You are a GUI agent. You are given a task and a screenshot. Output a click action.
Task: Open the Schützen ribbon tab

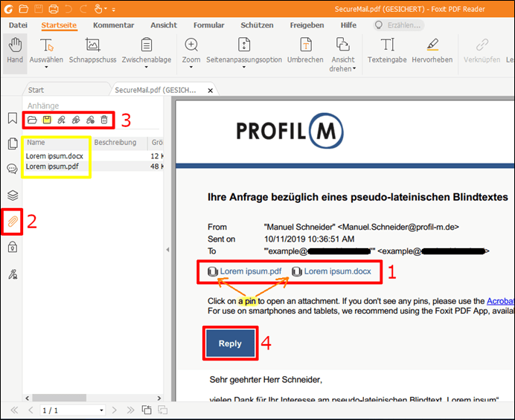[x=258, y=25]
